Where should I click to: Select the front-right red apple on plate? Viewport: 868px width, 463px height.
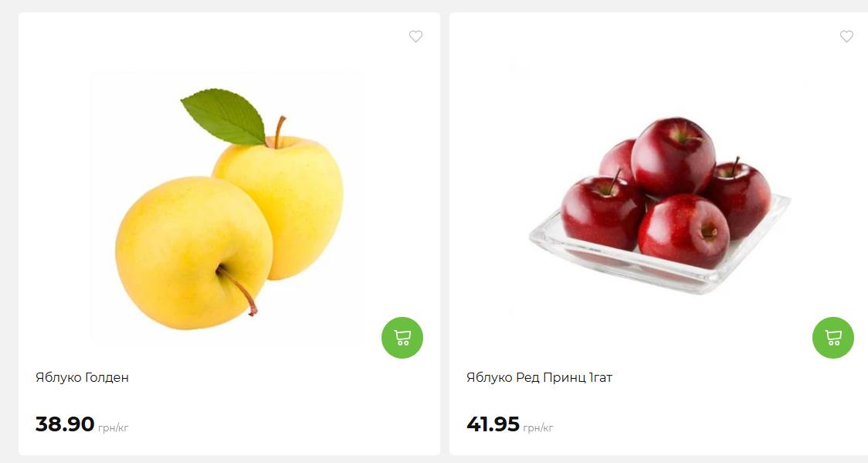(x=683, y=231)
